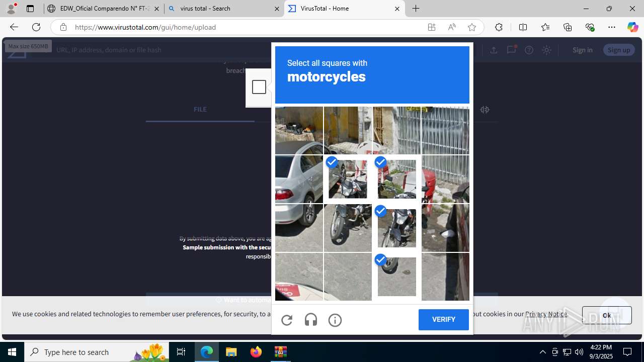Click the Sign in link
Image resolution: width=644 pixels, height=362 pixels.
(583, 50)
